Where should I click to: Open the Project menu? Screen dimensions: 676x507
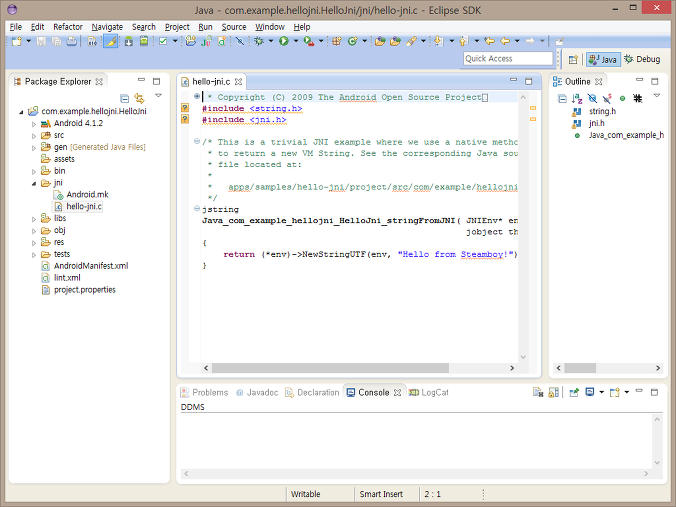coord(177,27)
